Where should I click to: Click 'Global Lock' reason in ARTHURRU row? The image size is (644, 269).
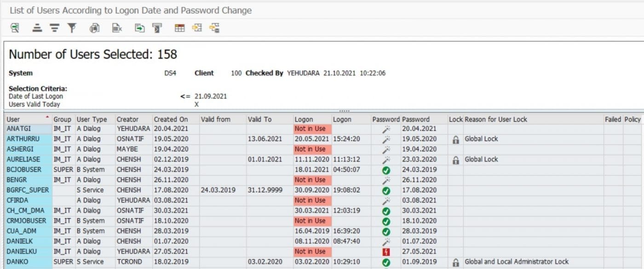[x=481, y=139]
